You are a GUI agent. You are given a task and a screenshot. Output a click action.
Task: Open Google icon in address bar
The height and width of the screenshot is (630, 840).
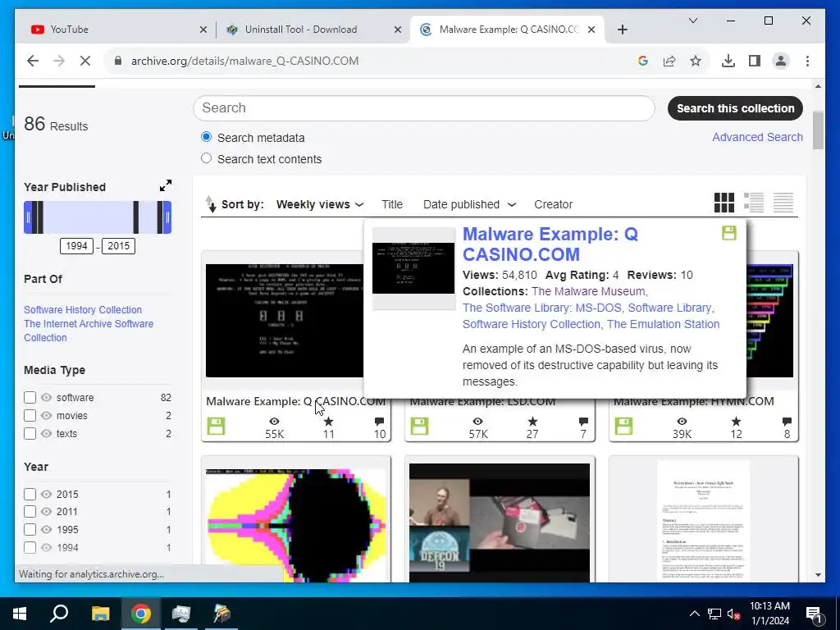[x=643, y=61]
